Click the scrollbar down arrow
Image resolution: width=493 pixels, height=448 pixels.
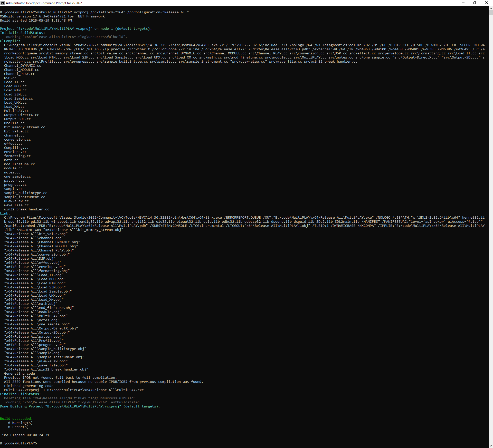click(x=491, y=446)
